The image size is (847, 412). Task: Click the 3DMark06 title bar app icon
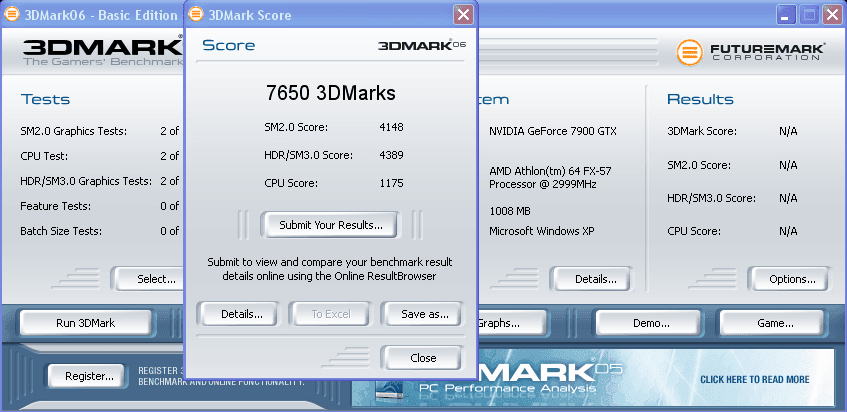pos(11,15)
